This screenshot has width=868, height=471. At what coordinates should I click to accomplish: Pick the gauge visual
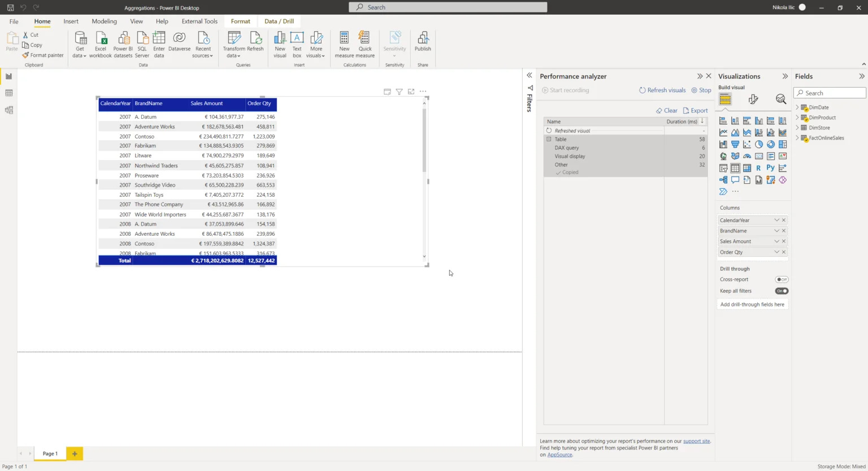(747, 156)
